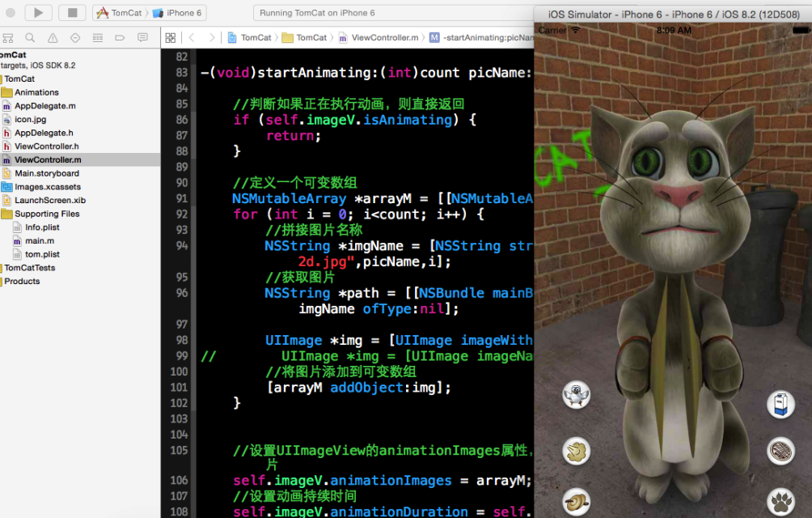The image size is (812, 518).
Task: Open Images.xcassets in navigator
Action: 41,186
